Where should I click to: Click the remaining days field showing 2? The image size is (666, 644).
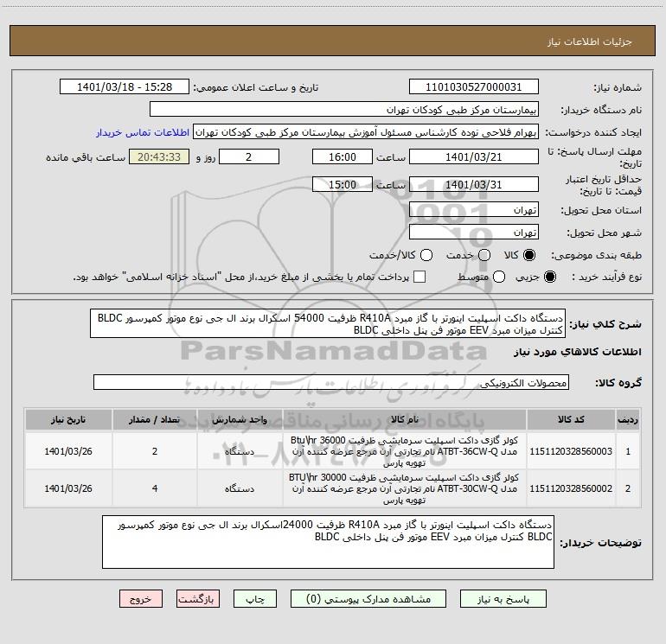[x=249, y=157]
